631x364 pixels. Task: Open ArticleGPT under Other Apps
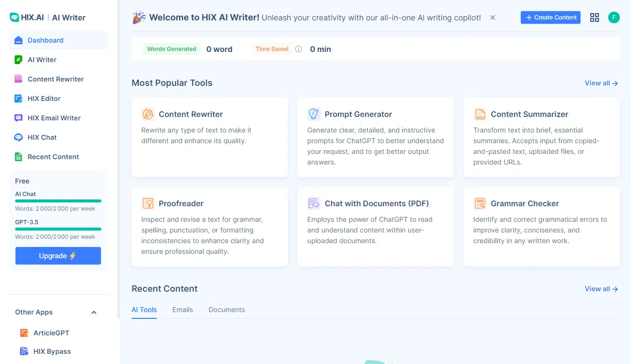51,333
